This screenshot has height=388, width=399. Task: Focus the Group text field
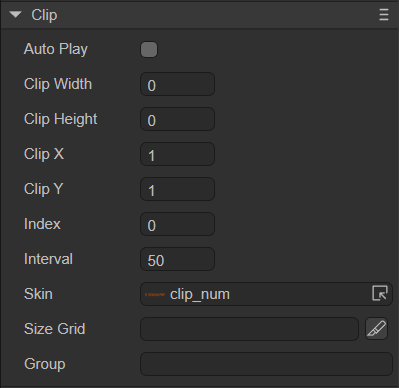click(266, 364)
